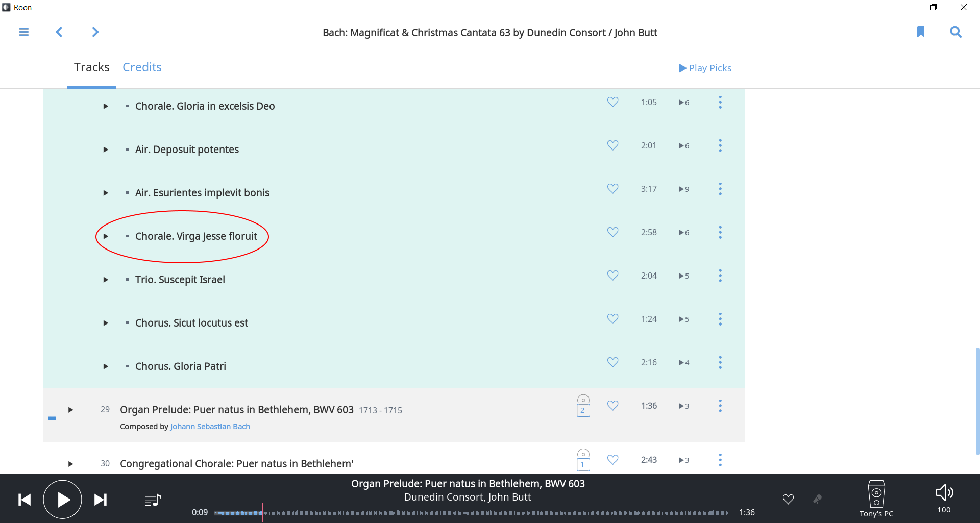Select track title Chorus. Sicut locutus est
The image size is (980, 523).
coord(191,323)
